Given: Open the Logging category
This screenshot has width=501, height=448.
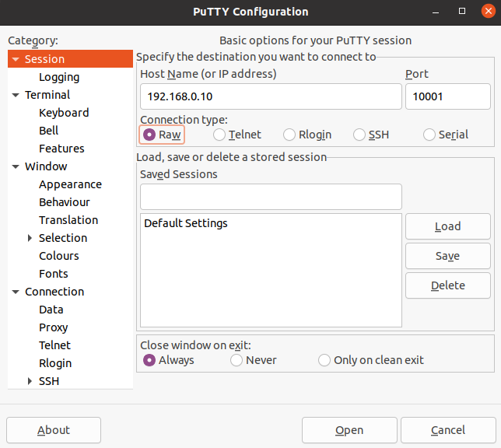Looking at the screenshot, I should (59, 77).
